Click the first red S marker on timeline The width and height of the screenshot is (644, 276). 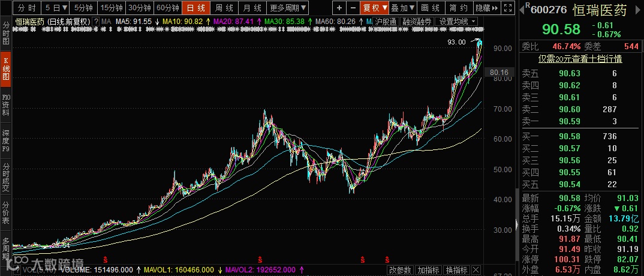click(x=105, y=259)
